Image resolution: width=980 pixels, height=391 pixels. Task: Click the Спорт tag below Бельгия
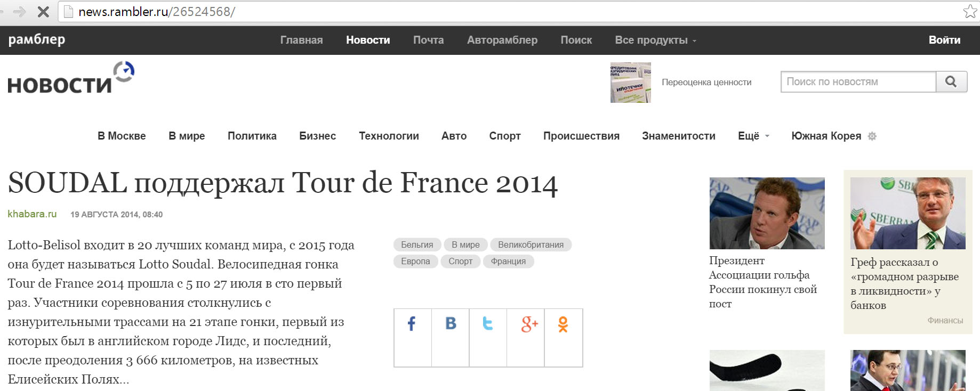(461, 261)
